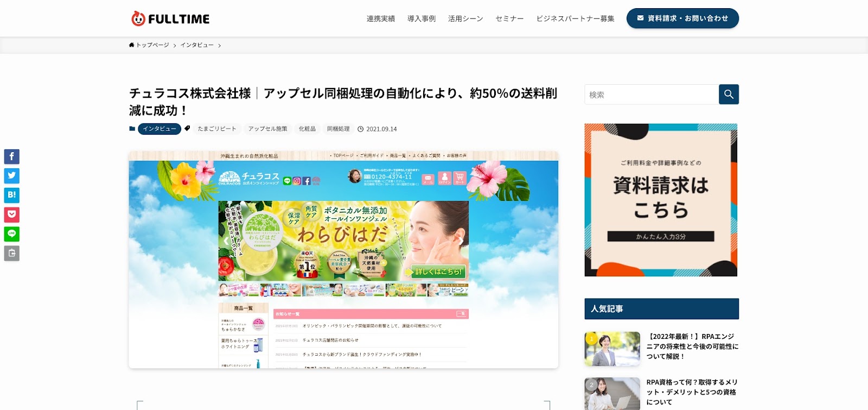Share article on Twitter
Image resolution: width=868 pixels, height=410 pixels.
(x=12, y=175)
